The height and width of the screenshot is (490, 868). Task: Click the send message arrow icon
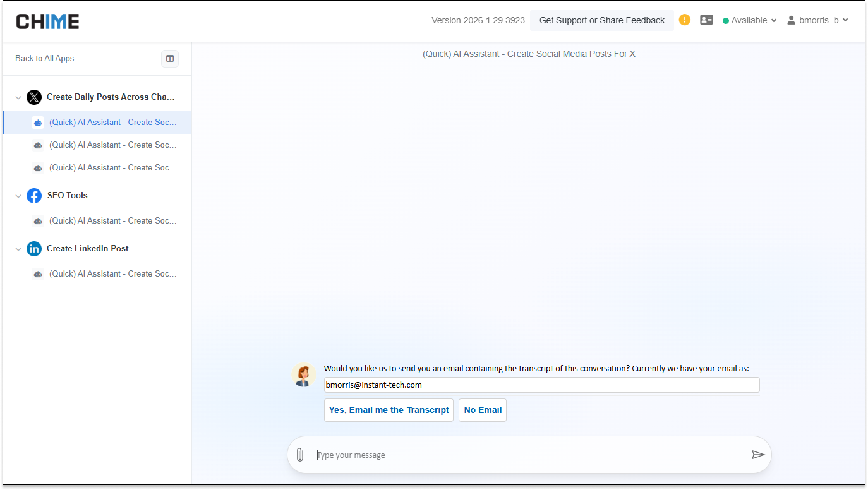click(x=757, y=455)
